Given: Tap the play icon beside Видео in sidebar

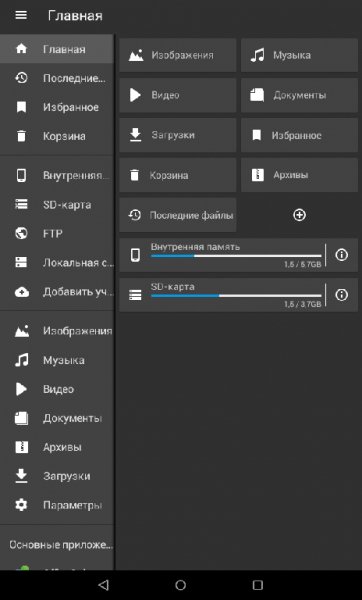Looking at the screenshot, I should click(21, 389).
